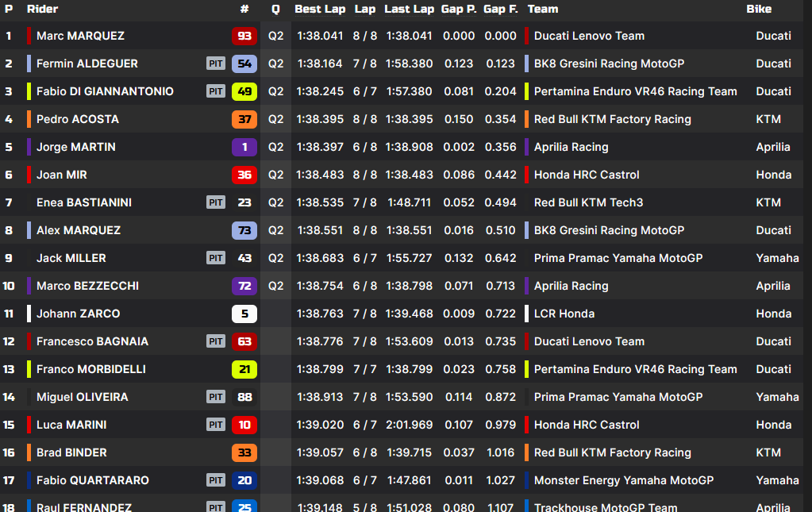Click Di Giannantonio's number 49 badge
The image size is (812, 512).
[x=244, y=91]
